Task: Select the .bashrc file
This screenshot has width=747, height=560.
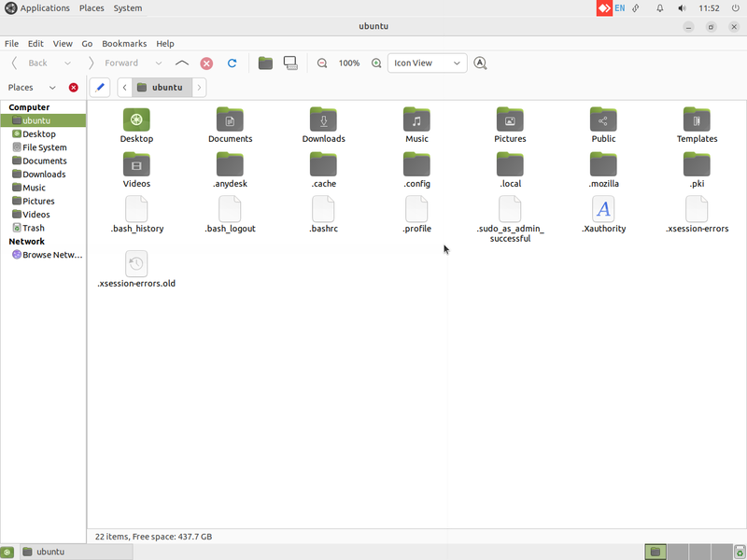Action: coord(323,215)
